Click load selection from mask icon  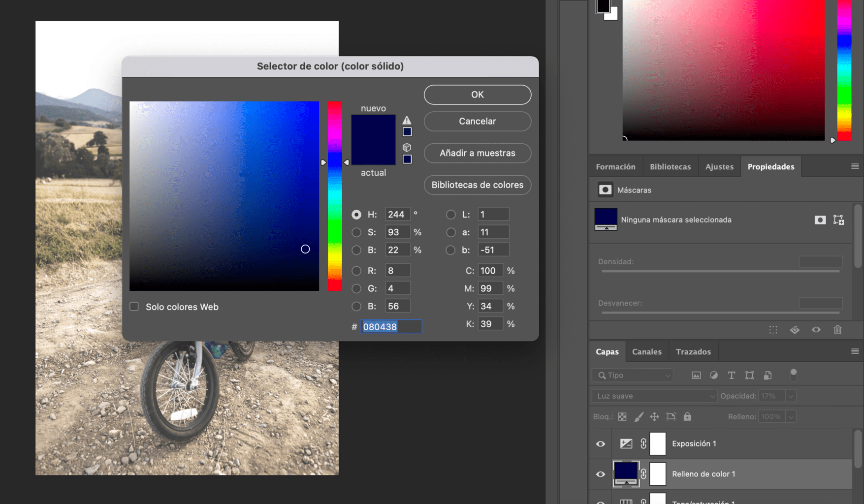(x=773, y=330)
